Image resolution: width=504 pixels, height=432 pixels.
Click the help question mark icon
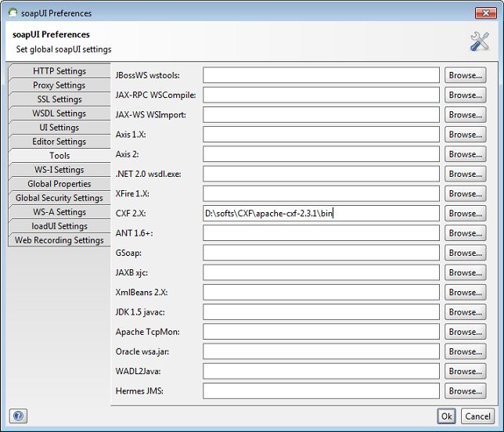tap(18, 416)
